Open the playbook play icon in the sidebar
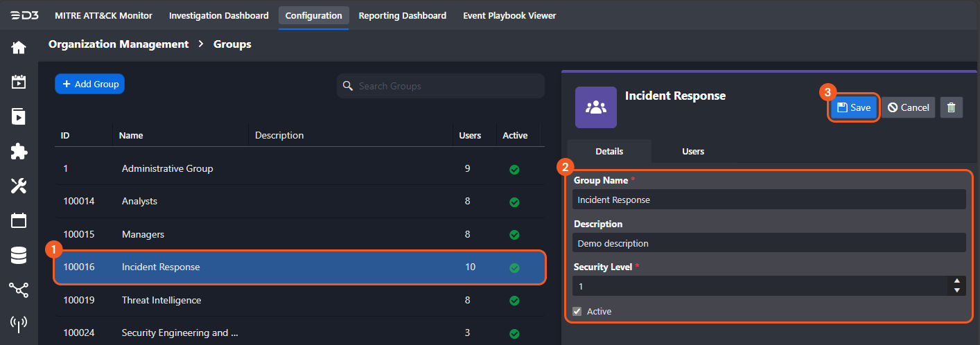Viewport: 980px width, 345px height. point(19,116)
